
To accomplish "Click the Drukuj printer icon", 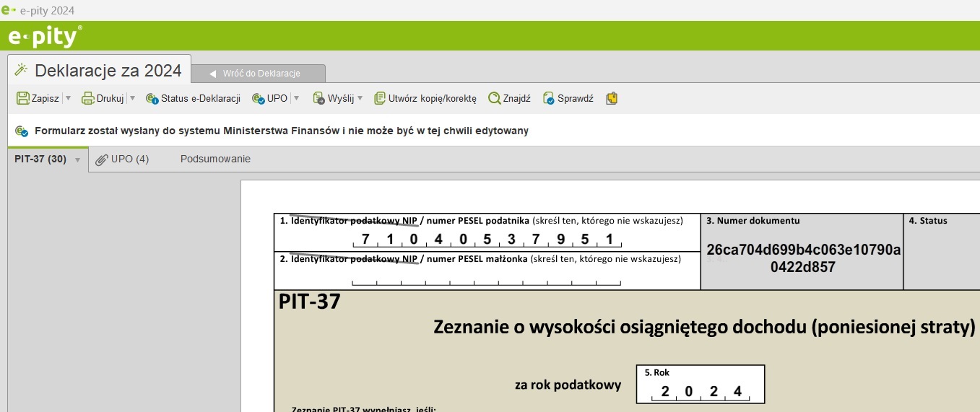I will click(x=88, y=99).
